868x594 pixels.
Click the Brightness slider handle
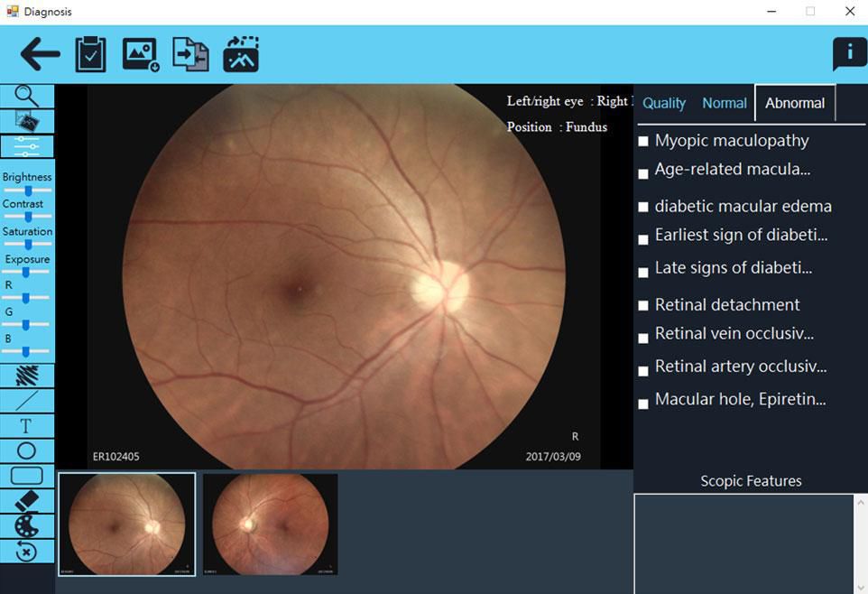pyautogui.click(x=29, y=190)
